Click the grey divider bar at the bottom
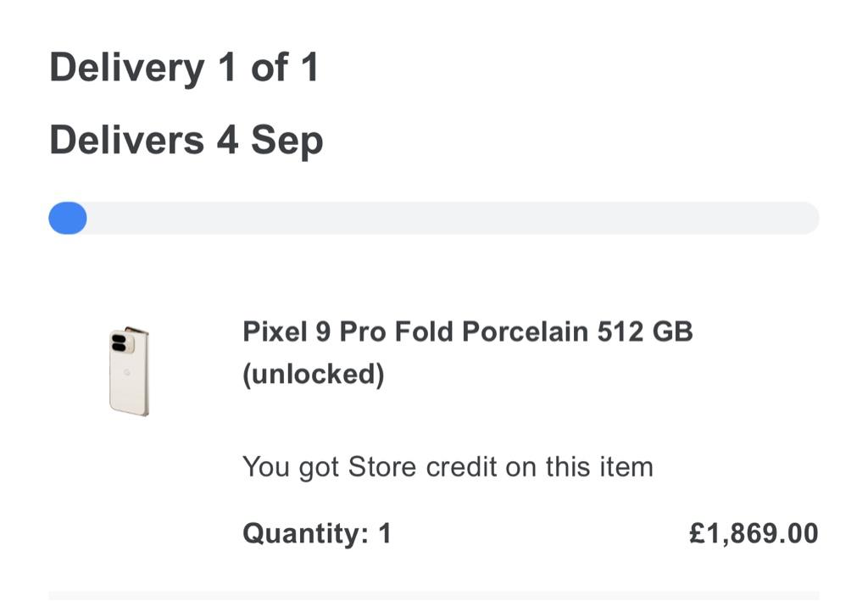 click(434, 595)
